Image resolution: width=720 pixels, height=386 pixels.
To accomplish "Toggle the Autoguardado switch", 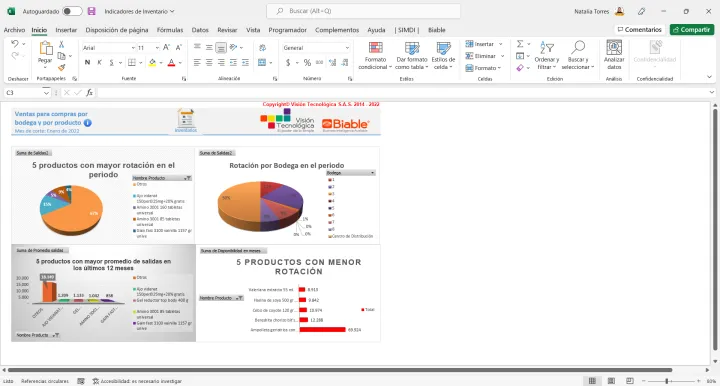I will coord(72,11).
